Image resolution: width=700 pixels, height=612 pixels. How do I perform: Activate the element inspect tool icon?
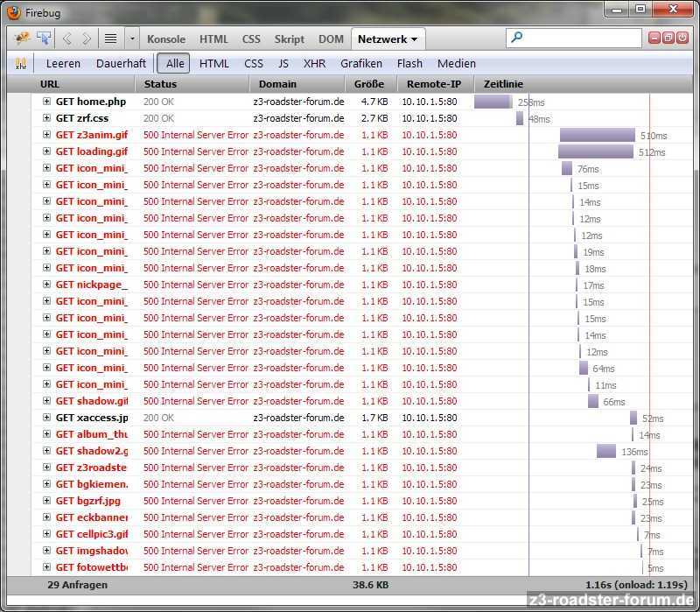click(43, 39)
